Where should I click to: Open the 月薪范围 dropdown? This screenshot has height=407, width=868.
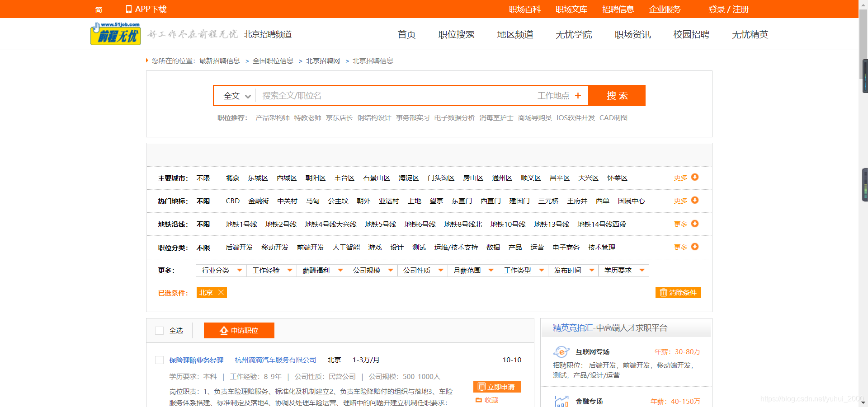[x=472, y=271]
